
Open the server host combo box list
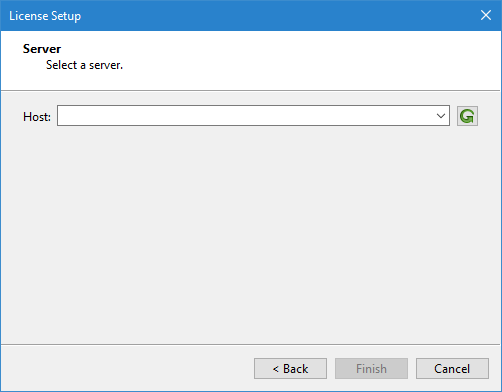[x=441, y=116]
